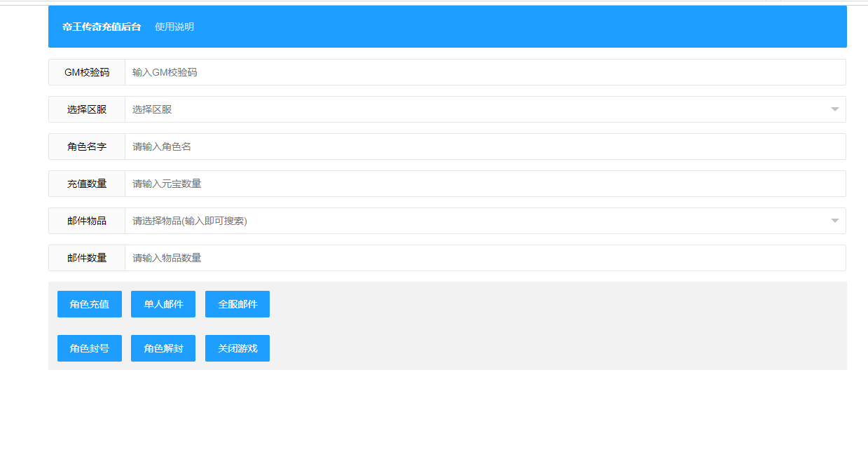Image resolution: width=868 pixels, height=466 pixels.
Task: Focus the GM校验码 input field
Action: pyautogui.click(x=485, y=72)
